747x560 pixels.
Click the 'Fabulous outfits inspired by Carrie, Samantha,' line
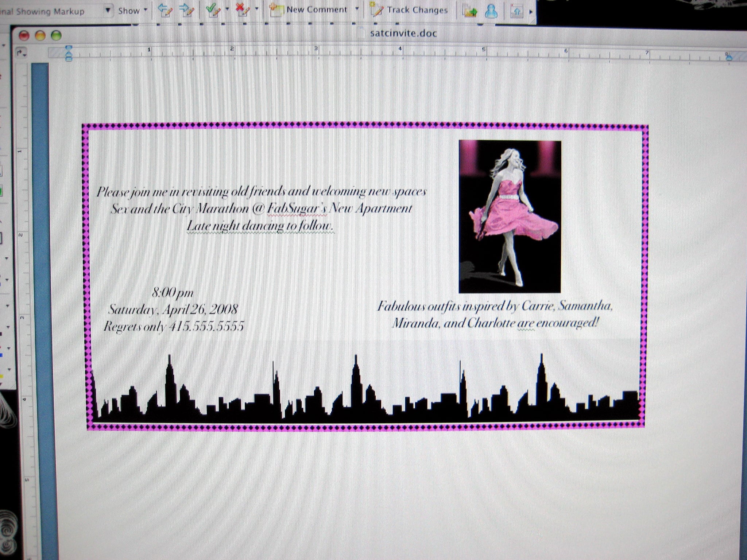click(494, 306)
